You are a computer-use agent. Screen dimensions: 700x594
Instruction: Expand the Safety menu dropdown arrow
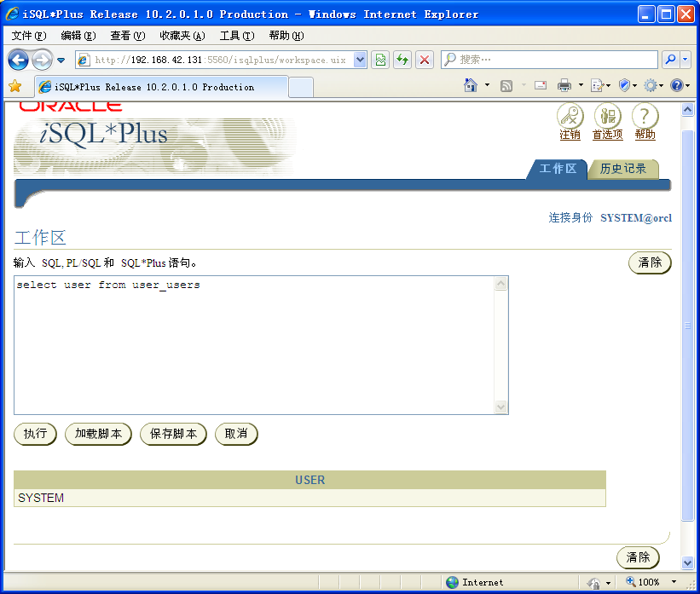[x=634, y=85]
